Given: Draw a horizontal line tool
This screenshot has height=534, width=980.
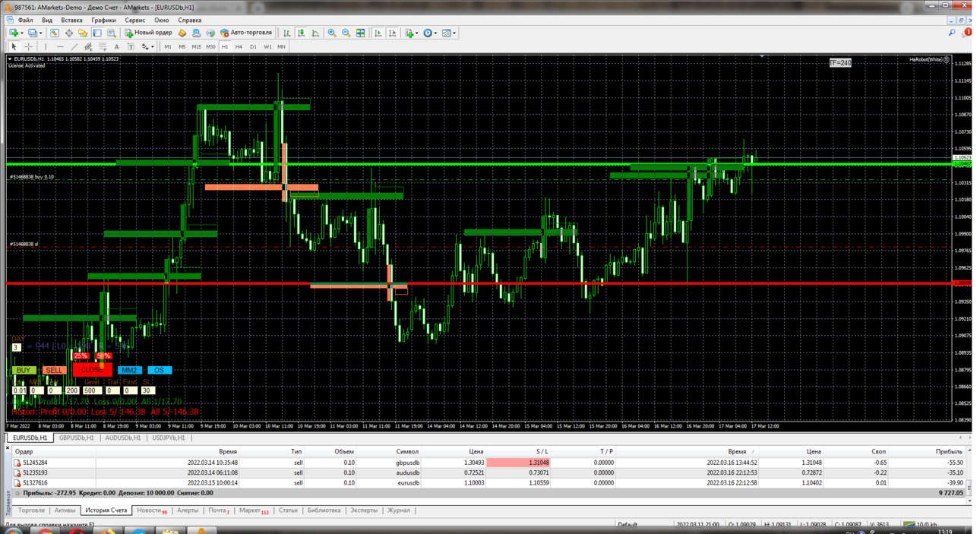Looking at the screenshot, I should (60, 47).
